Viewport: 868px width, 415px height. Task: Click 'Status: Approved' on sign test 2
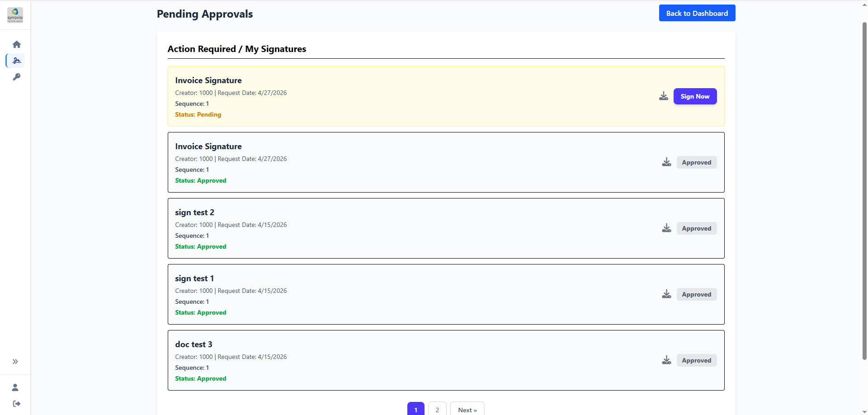[201, 246]
